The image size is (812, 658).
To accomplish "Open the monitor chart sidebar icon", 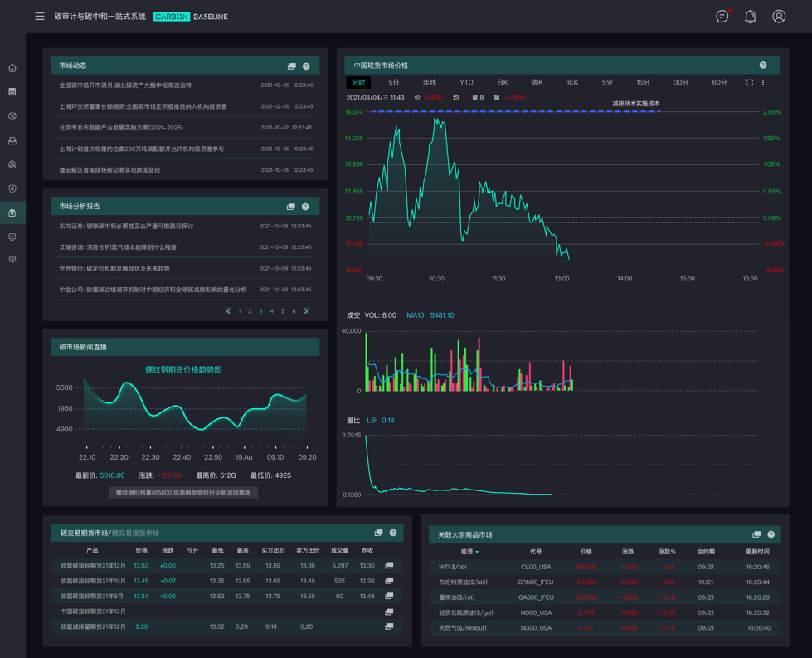I will [x=12, y=236].
